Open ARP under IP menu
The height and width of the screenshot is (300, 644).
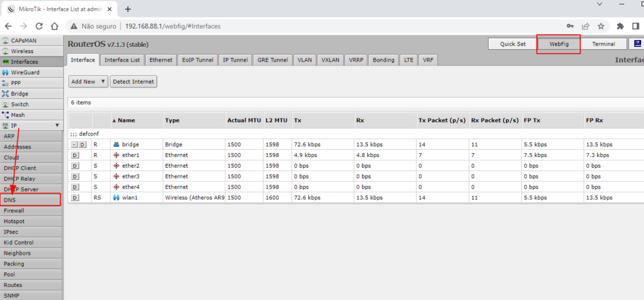coord(31,136)
